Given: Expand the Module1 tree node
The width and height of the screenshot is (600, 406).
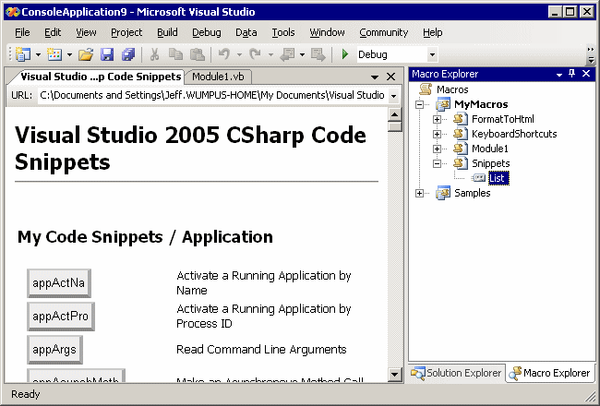Looking at the screenshot, I should (437, 149).
